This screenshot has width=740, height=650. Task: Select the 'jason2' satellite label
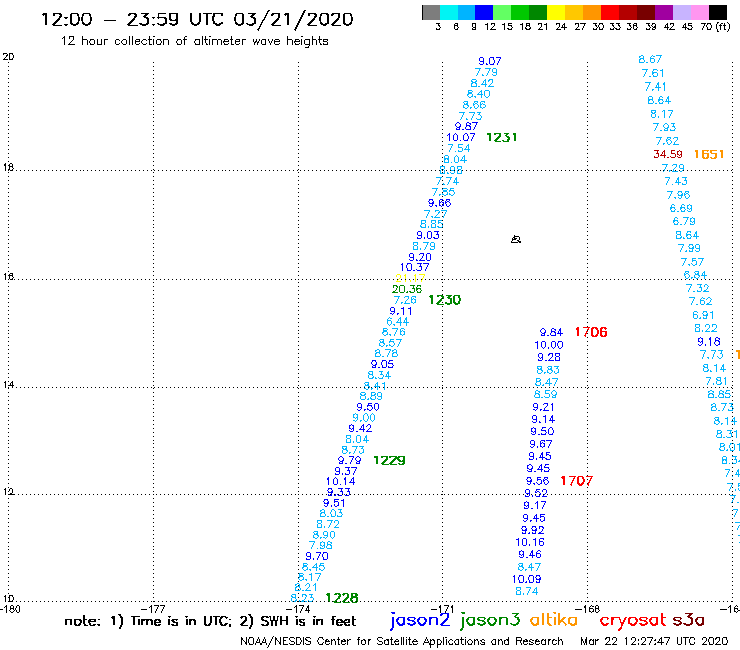pos(420,620)
